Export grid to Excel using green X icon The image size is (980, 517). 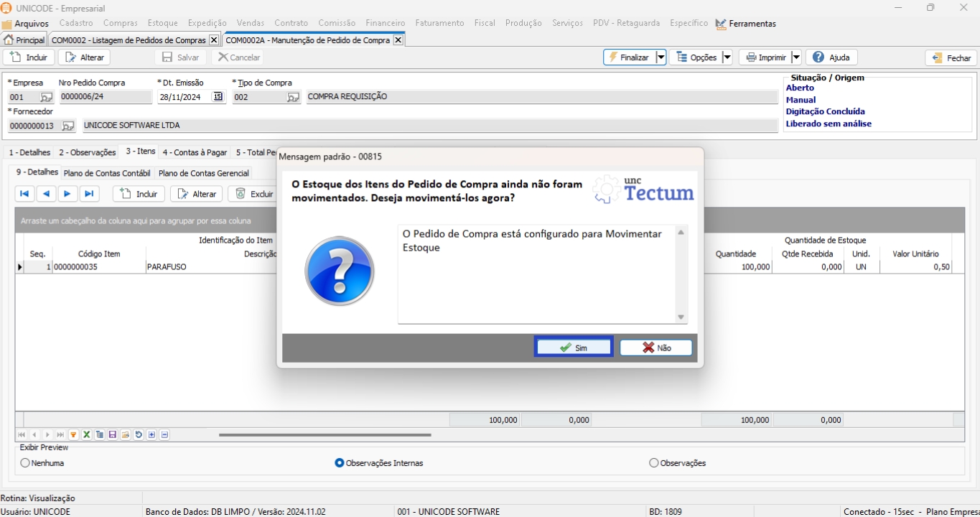pos(86,435)
